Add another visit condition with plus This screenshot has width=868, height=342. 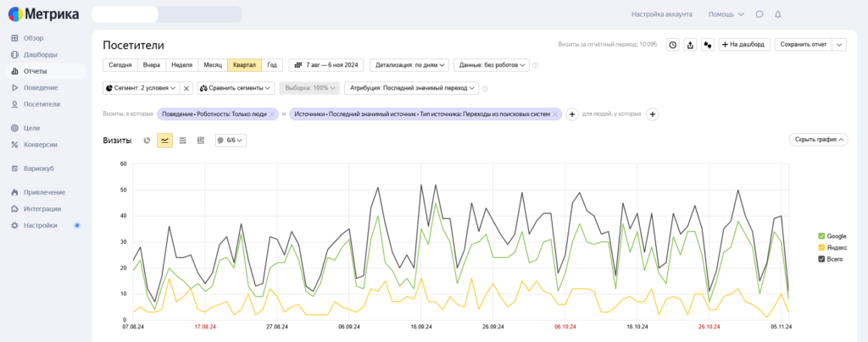pyautogui.click(x=572, y=114)
